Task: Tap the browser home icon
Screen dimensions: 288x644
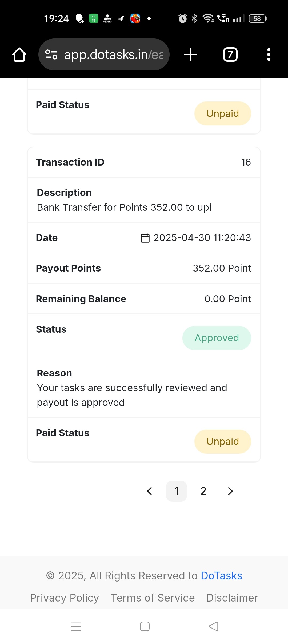Action: click(x=19, y=54)
